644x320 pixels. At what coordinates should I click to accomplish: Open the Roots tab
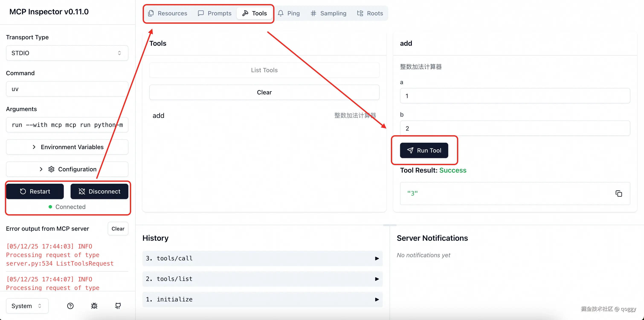pos(370,13)
